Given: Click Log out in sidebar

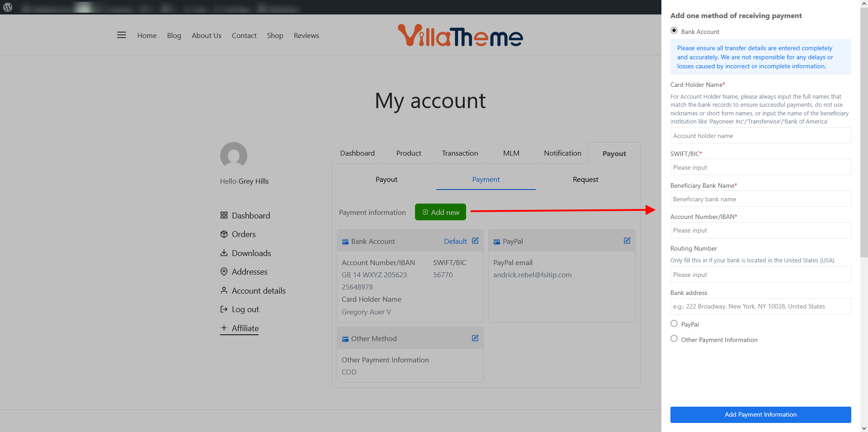Looking at the screenshot, I should [x=245, y=309].
